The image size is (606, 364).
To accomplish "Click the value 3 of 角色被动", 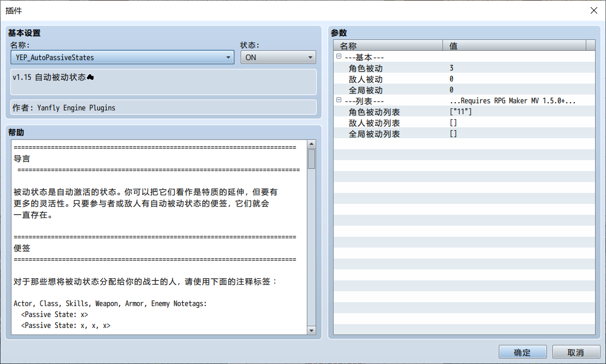I will coord(451,68).
